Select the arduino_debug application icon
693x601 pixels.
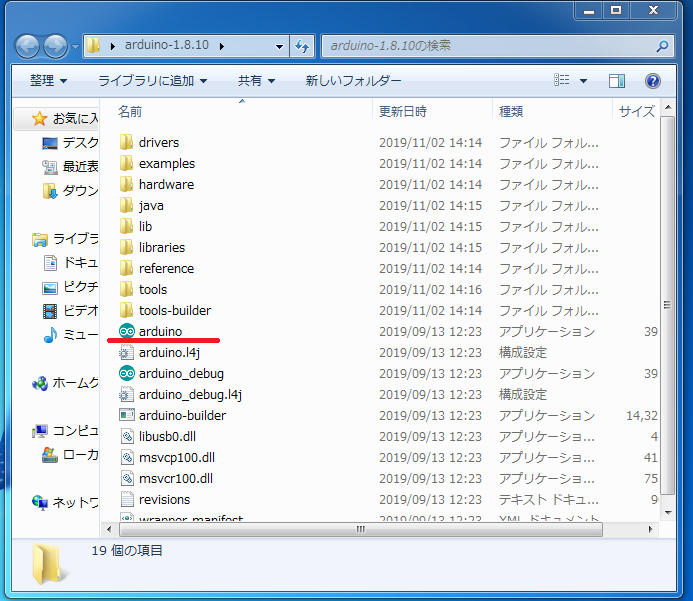click(x=126, y=373)
